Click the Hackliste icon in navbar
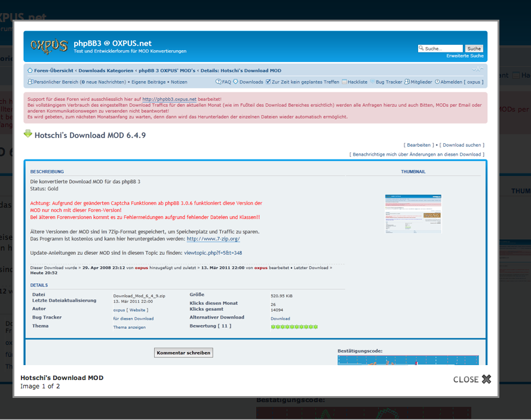This screenshot has width=531, height=420. pyautogui.click(x=345, y=82)
